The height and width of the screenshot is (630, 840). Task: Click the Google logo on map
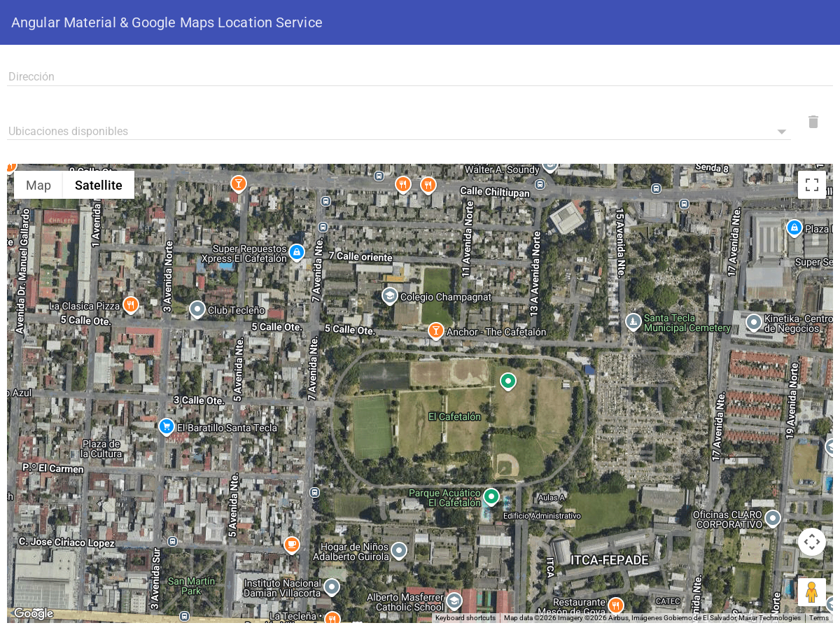click(33, 613)
